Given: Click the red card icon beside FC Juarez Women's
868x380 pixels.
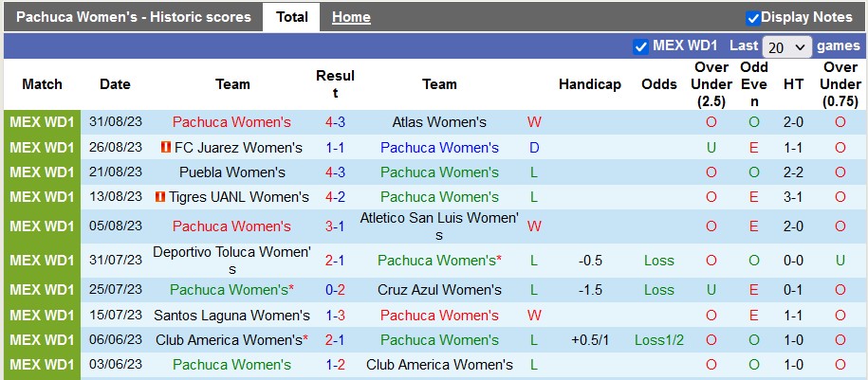Looking at the screenshot, I should [166, 148].
